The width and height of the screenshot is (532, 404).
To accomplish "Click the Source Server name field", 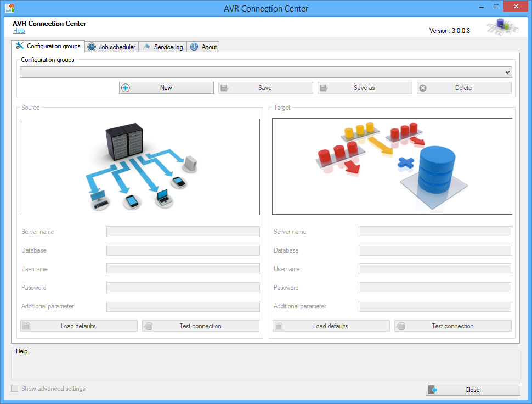I will click(x=183, y=232).
